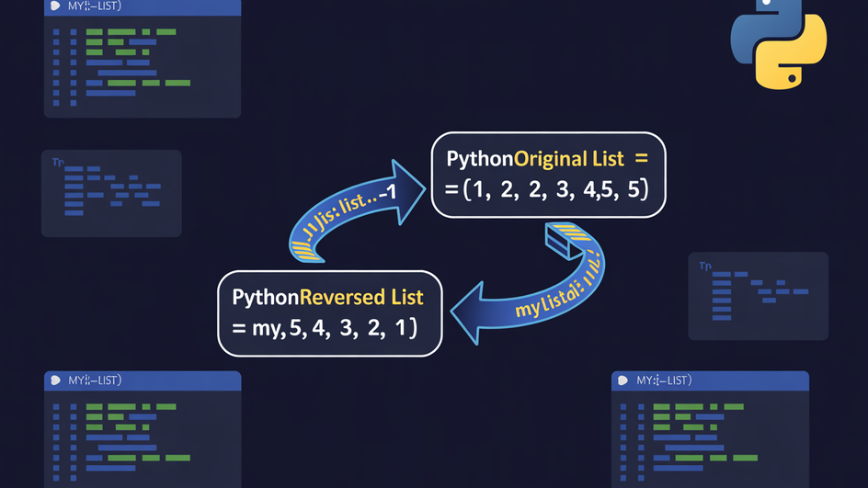Click the yellow "Original List" heading text

click(x=568, y=159)
